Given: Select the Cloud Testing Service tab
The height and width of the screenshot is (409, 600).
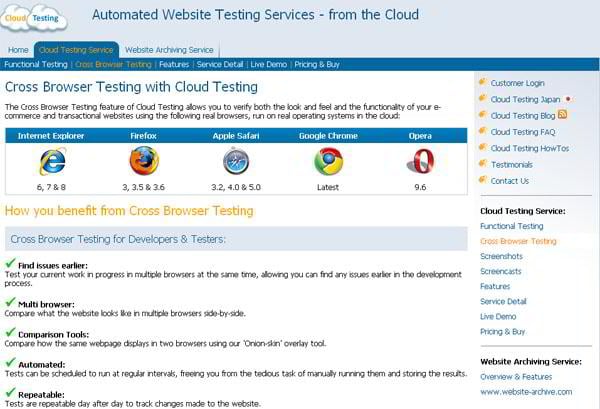Looking at the screenshot, I should pyautogui.click(x=76, y=50).
